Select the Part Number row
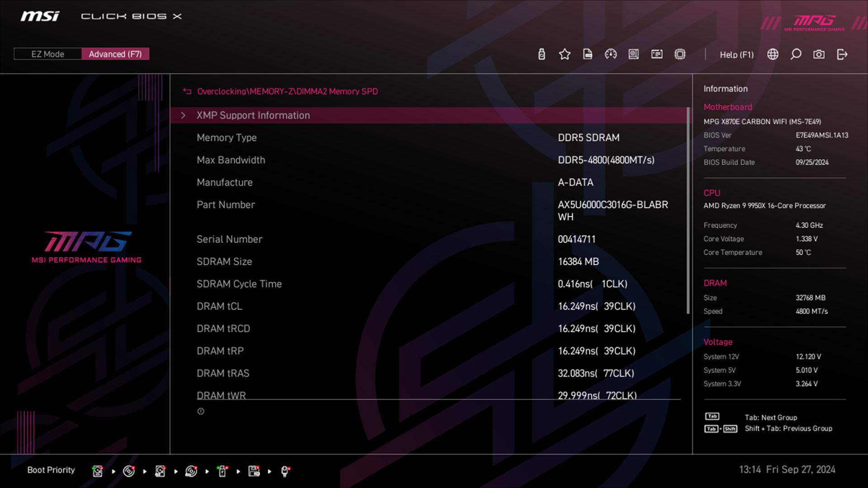The width and height of the screenshot is (868, 488). click(x=428, y=211)
